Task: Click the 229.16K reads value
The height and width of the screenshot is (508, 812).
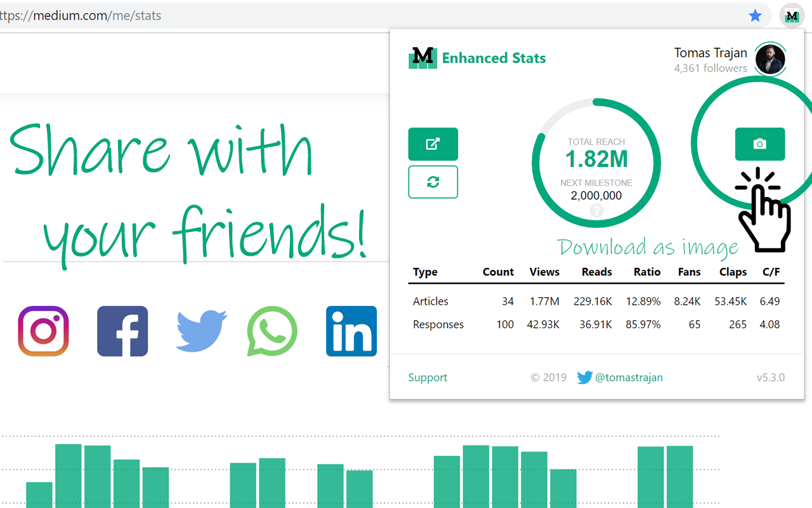Action: tap(592, 301)
